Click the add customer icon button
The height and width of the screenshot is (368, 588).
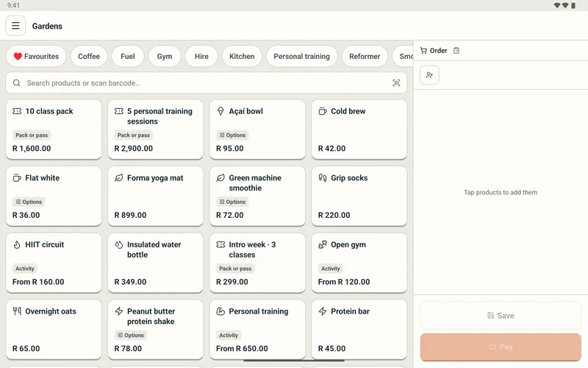click(x=429, y=75)
